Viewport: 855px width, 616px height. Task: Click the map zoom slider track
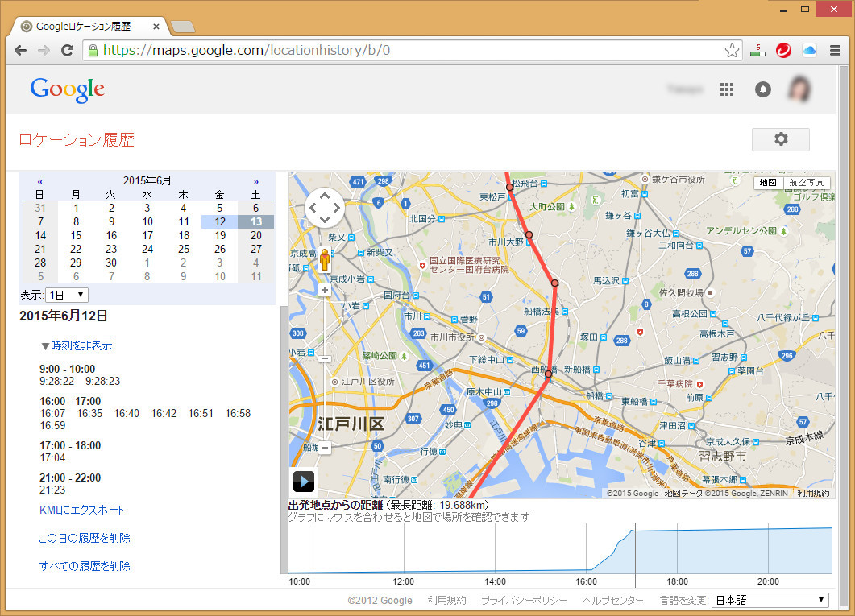pos(325,369)
